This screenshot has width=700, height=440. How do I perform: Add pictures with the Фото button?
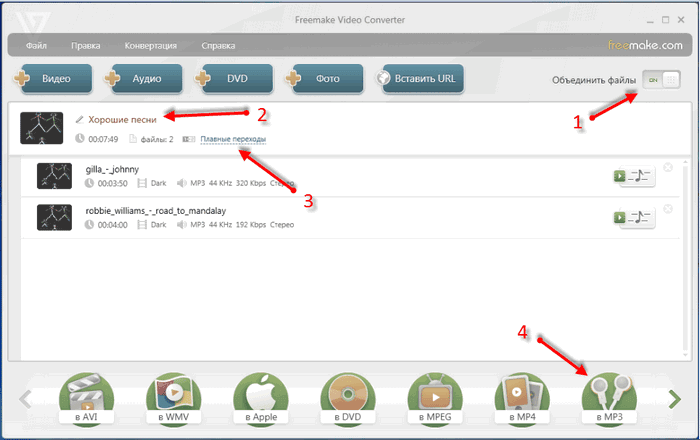[x=325, y=79]
